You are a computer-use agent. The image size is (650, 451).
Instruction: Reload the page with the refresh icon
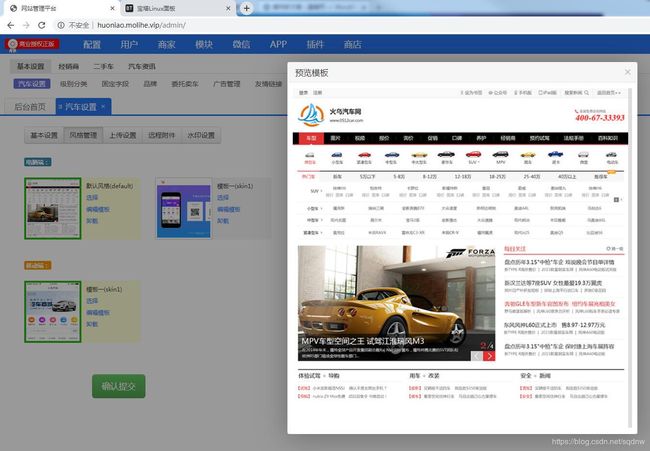pos(41,25)
